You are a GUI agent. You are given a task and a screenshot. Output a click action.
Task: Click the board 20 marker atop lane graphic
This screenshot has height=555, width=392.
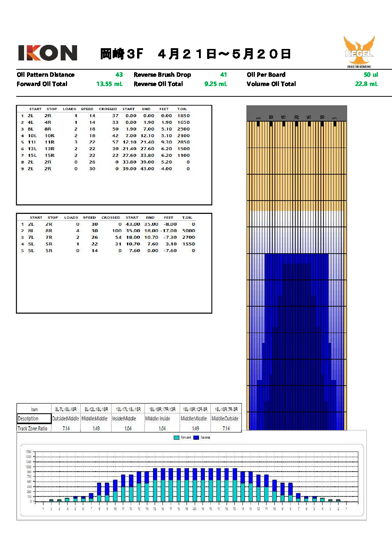coord(296,117)
